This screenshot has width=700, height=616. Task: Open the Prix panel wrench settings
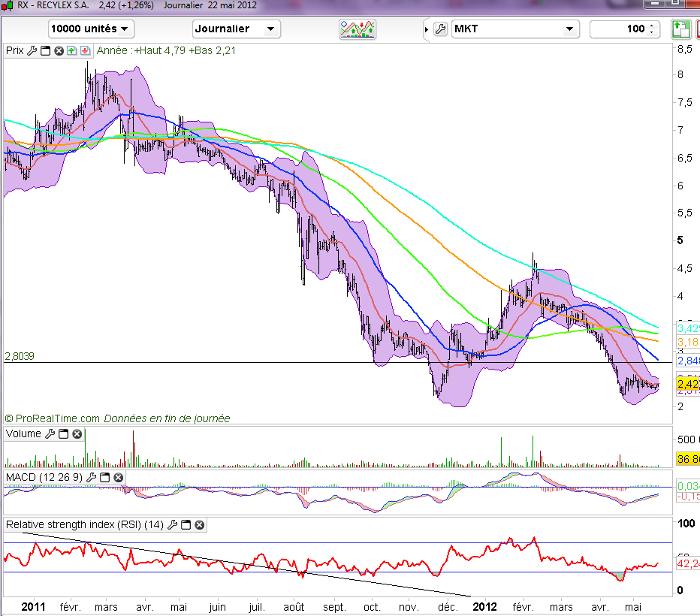pos(32,51)
